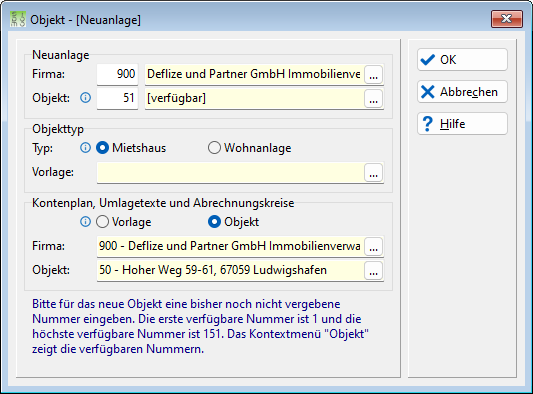
Task: Click the info icon before Vorlage radio option
Action: tap(85, 222)
